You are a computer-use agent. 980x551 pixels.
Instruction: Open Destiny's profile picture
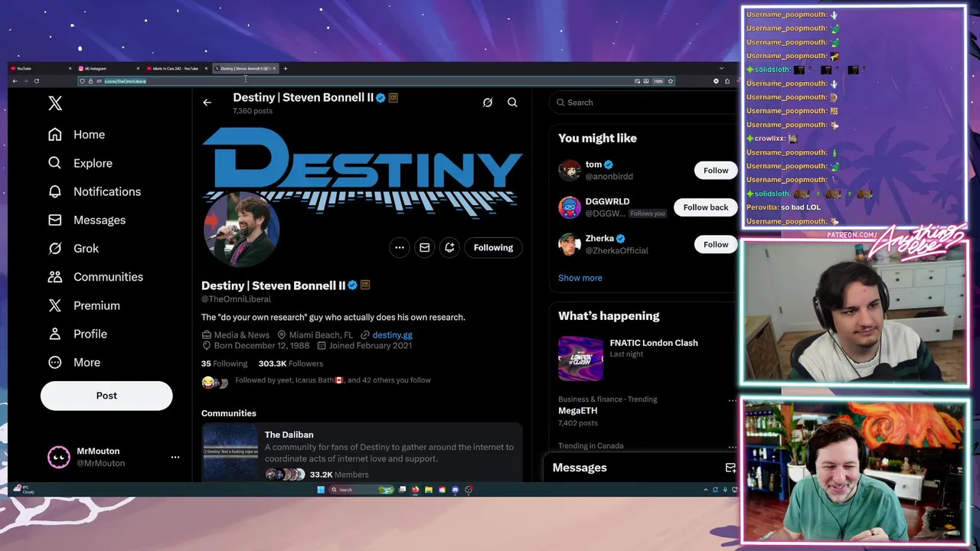click(x=241, y=230)
